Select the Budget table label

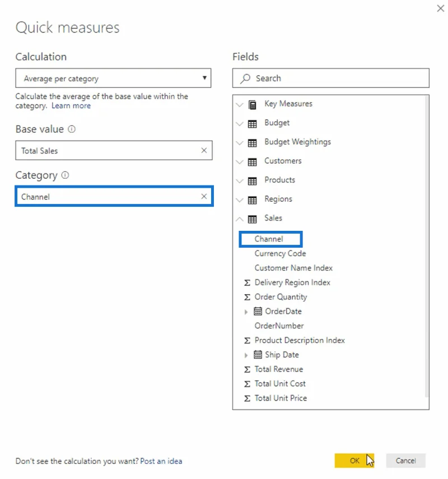[x=277, y=123]
